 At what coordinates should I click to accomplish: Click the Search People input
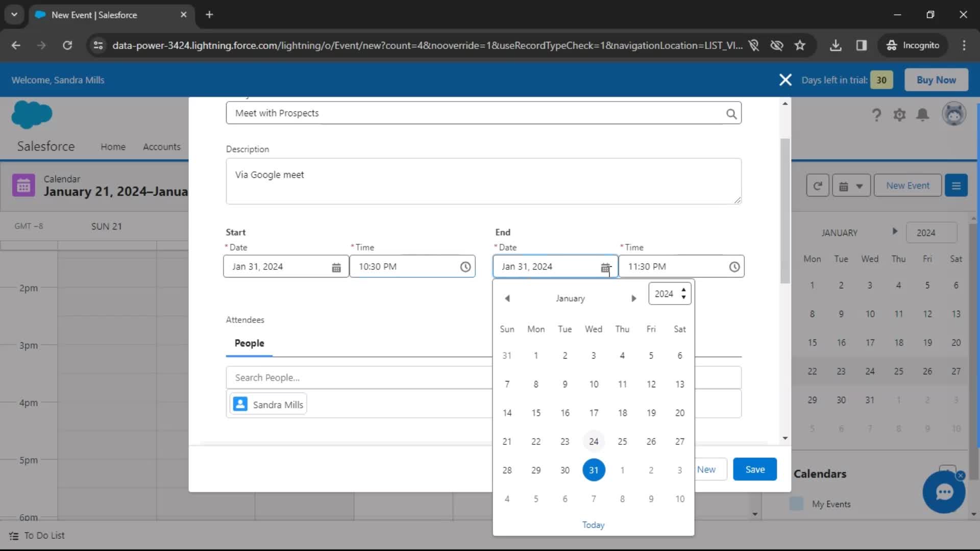(359, 378)
